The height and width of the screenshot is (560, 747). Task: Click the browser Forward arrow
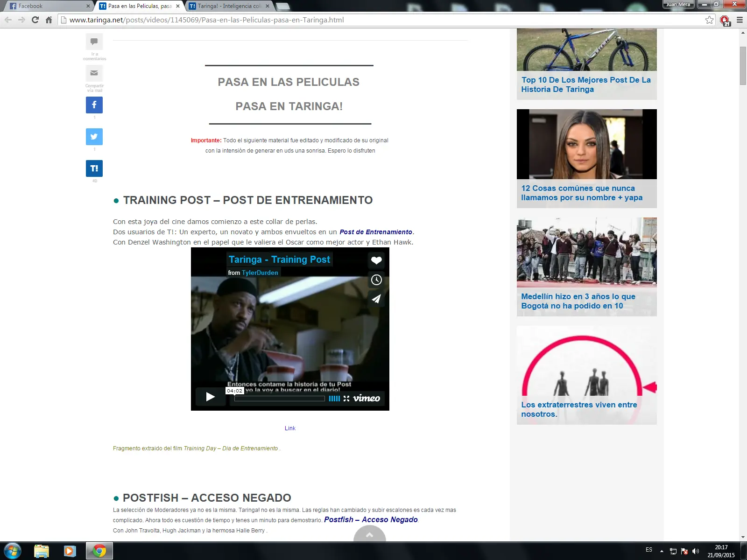[x=21, y=20]
